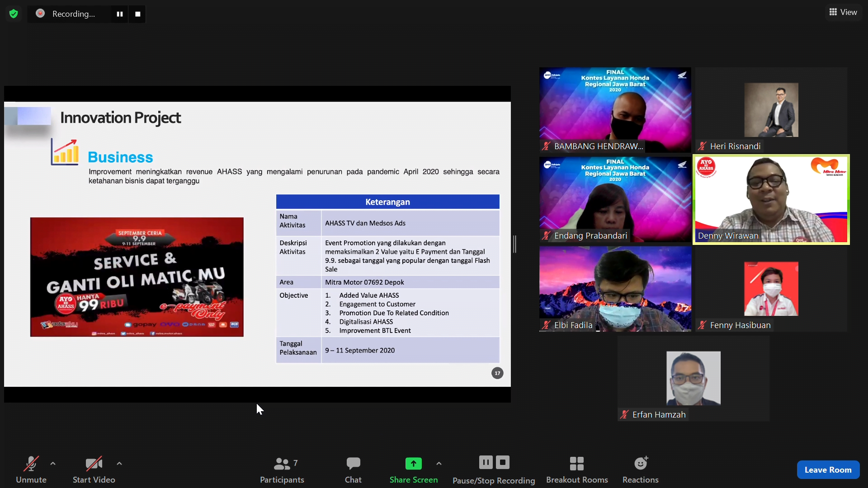Viewport: 868px width, 488px height.
Task: Click the Business chart icon on the slide
Action: click(x=65, y=152)
